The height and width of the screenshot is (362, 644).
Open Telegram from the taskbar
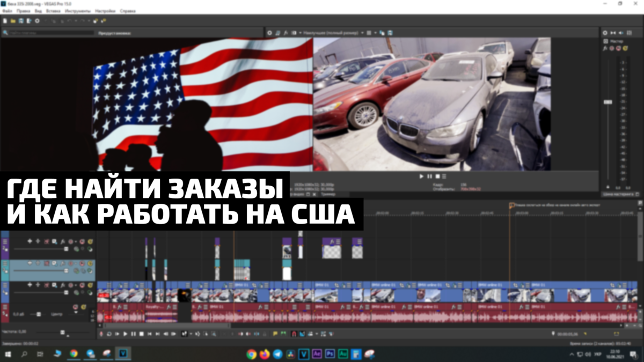[x=277, y=354]
